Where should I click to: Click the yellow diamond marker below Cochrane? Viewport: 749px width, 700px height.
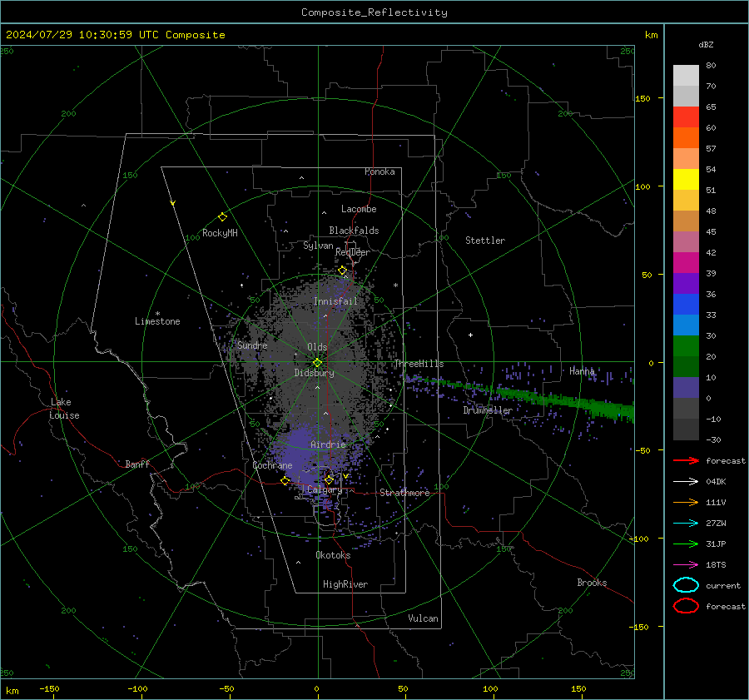(285, 480)
